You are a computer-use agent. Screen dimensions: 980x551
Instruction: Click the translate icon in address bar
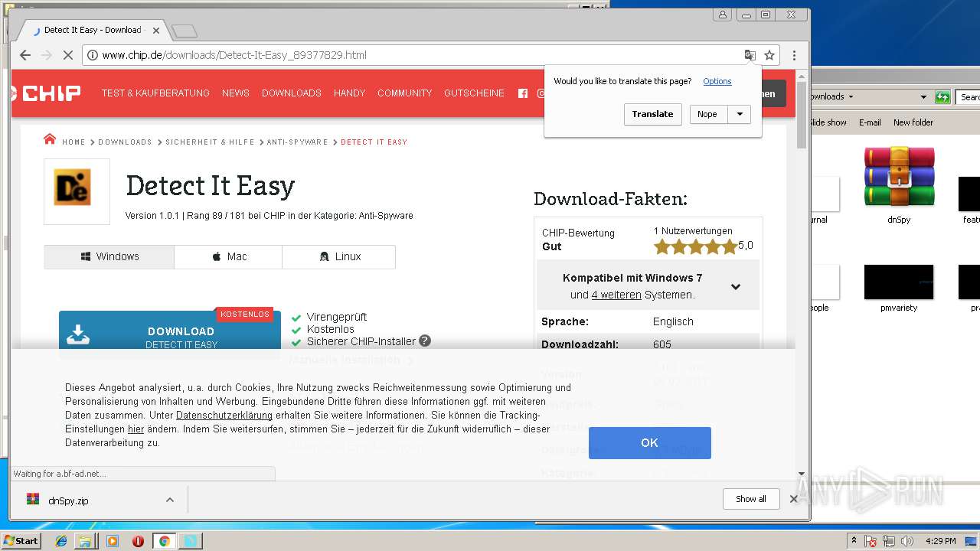tap(750, 55)
